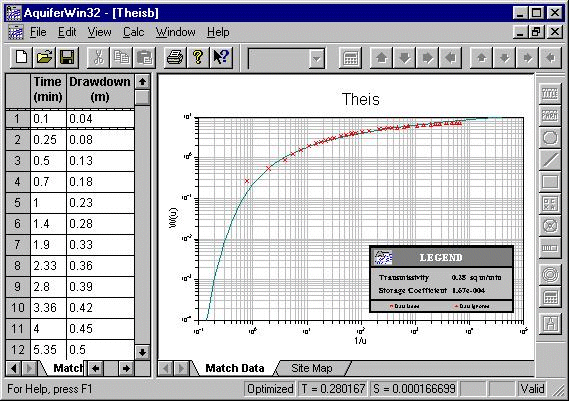Image resolution: width=569 pixels, height=401 pixels.
Task: Click the legend symbols tool icon
Action: click(x=550, y=204)
